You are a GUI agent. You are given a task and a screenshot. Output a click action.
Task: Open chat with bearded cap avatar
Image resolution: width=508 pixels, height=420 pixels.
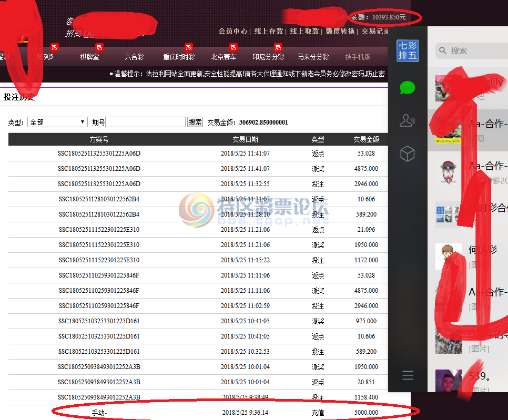[x=468, y=172]
